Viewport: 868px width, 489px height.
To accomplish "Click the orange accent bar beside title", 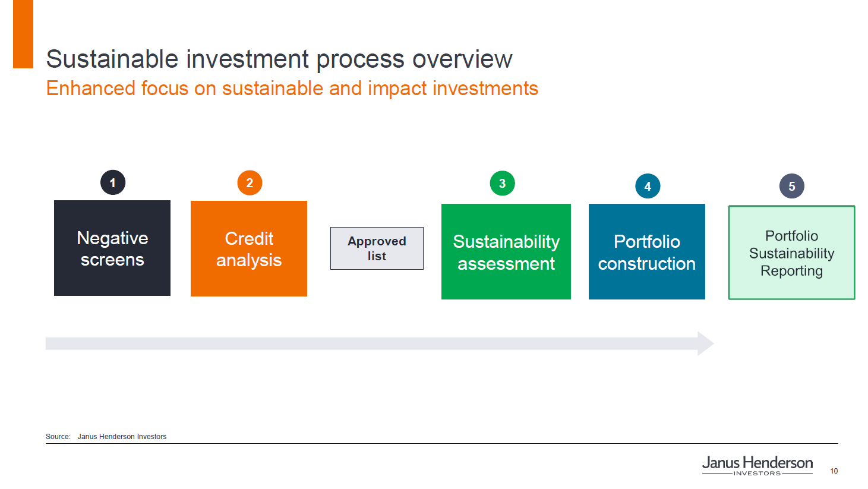I will point(23,34).
